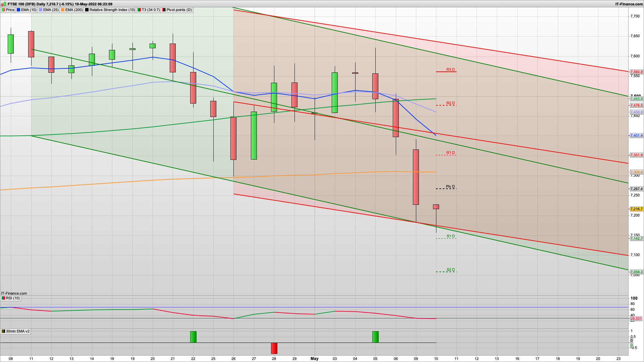Click the candlestick chart icon beside FTSE 100
The height and width of the screenshot is (362, 644).
click(x=3, y=4)
